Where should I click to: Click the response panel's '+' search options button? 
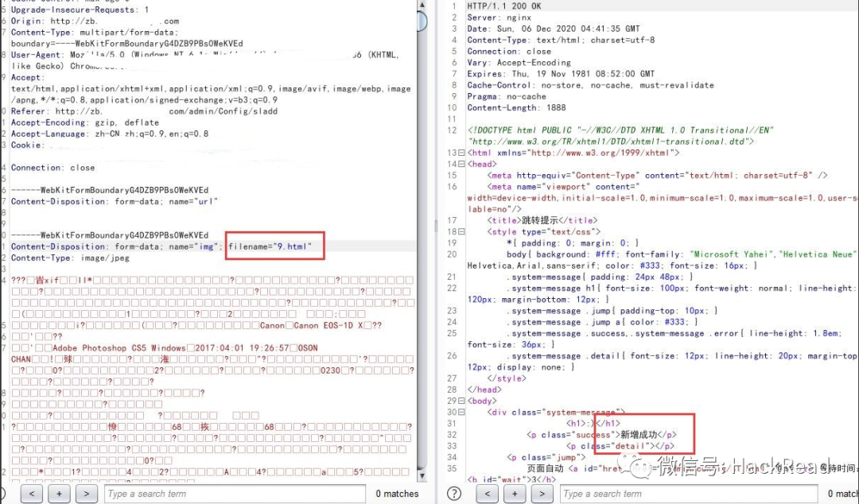tap(515, 493)
